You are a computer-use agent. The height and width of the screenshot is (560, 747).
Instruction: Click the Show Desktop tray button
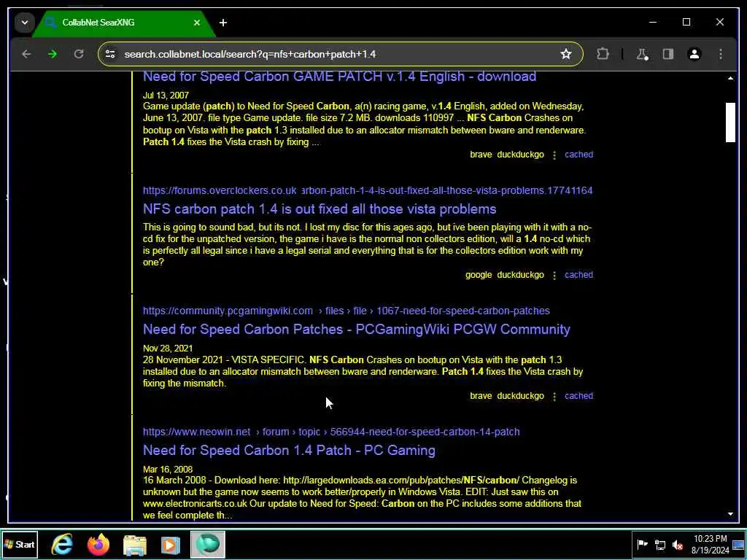738,545
